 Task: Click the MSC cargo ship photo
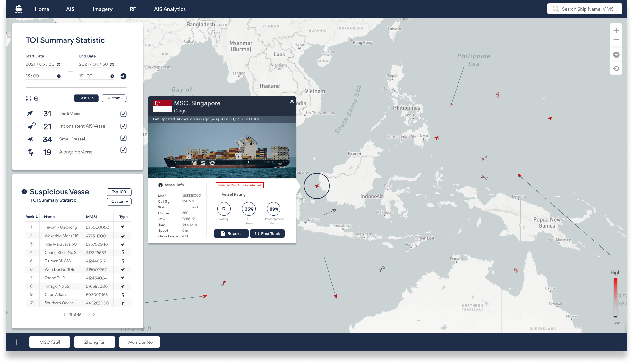pyautogui.click(x=222, y=150)
